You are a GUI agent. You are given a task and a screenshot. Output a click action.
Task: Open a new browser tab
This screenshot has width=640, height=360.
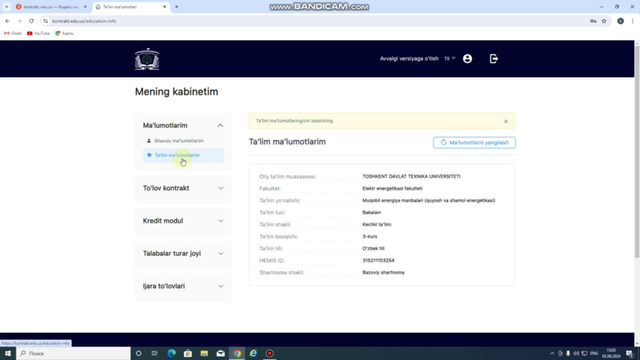(x=176, y=7)
